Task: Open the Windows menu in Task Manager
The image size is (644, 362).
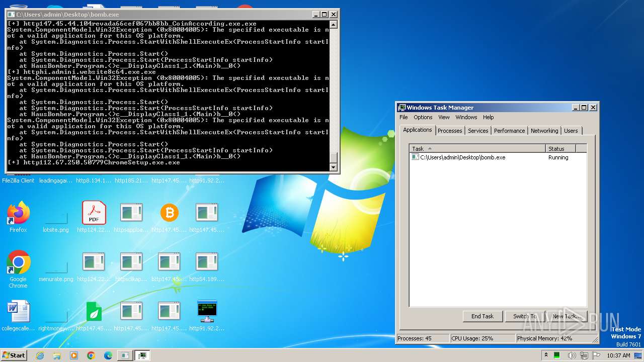Action: 466,117
